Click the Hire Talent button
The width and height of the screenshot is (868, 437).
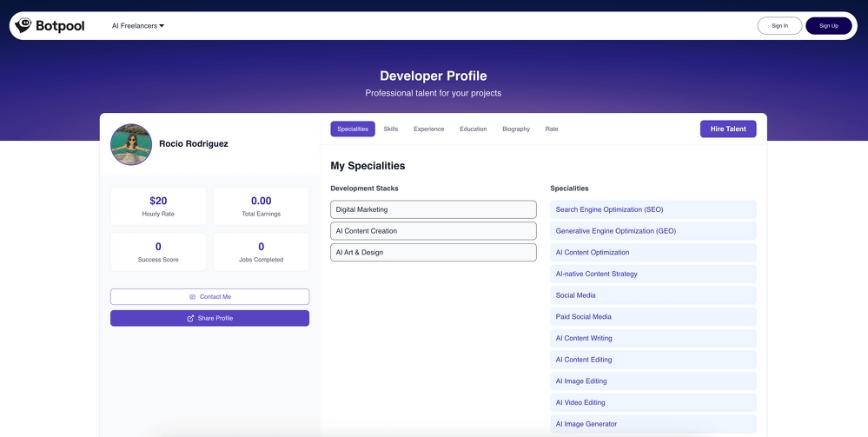[728, 129]
